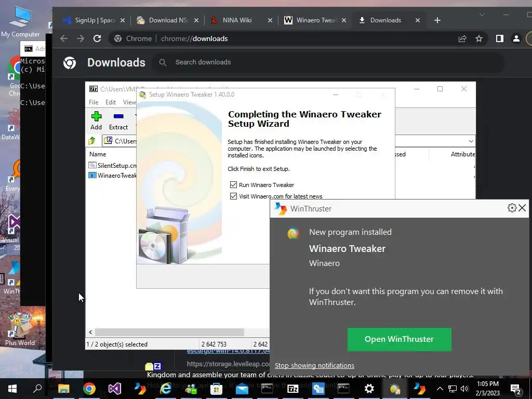This screenshot has width=532, height=399.
Task: Open the File menu in 7-Zip
Action: click(x=94, y=102)
